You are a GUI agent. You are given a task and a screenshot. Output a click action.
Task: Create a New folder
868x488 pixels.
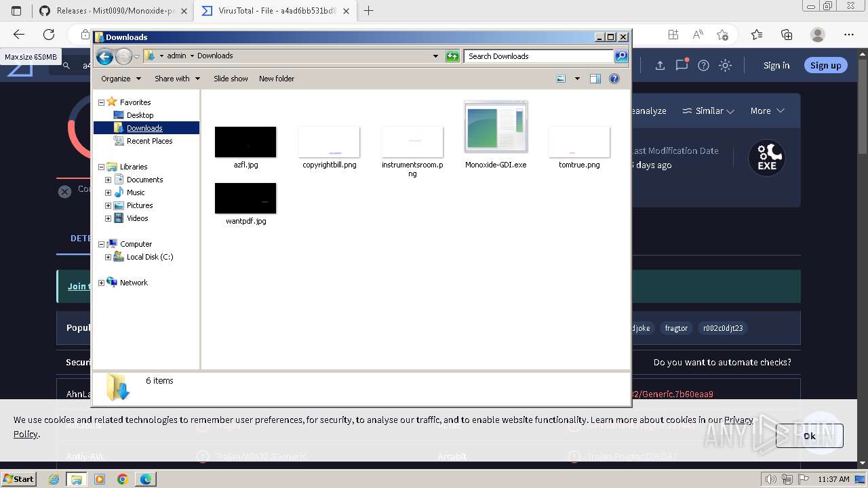tap(277, 79)
